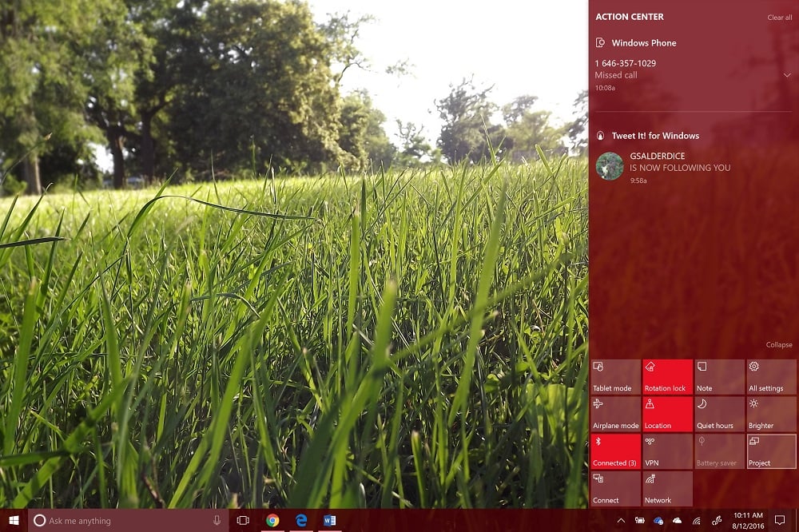The image size is (799, 532).
Task: Open the VPN quick action
Action: tap(666, 451)
